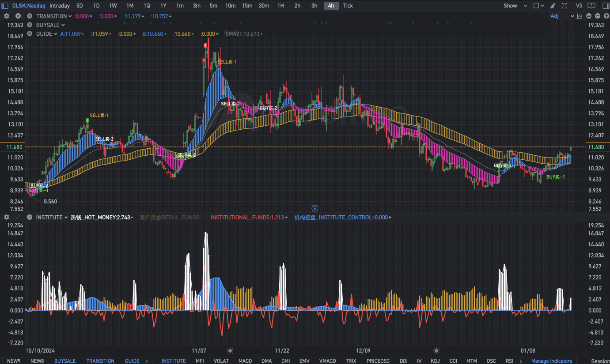Image resolution: width=610 pixels, height=364 pixels.
Task: Open VS comparison tool
Action: pyautogui.click(x=579, y=6)
